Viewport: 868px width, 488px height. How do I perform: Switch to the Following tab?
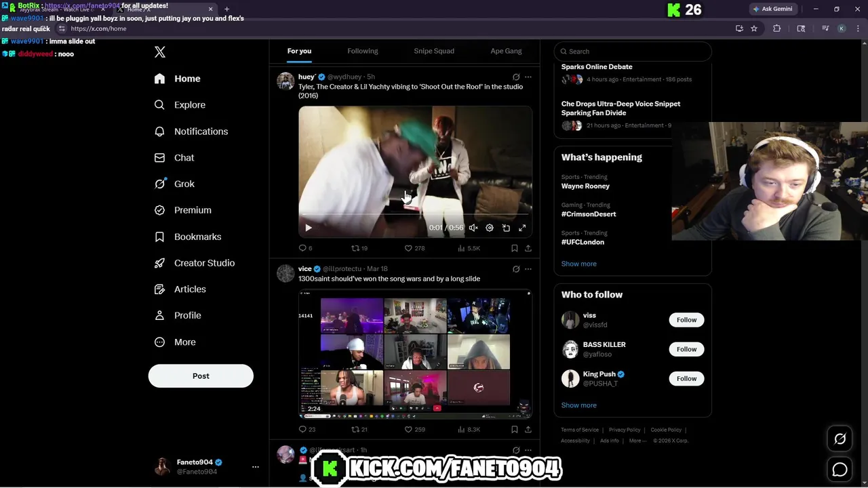[363, 51]
